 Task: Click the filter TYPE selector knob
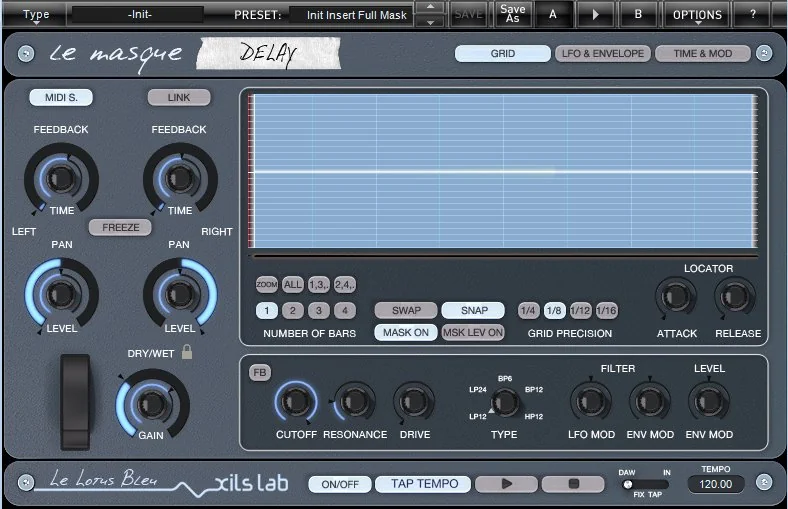pyautogui.click(x=505, y=402)
